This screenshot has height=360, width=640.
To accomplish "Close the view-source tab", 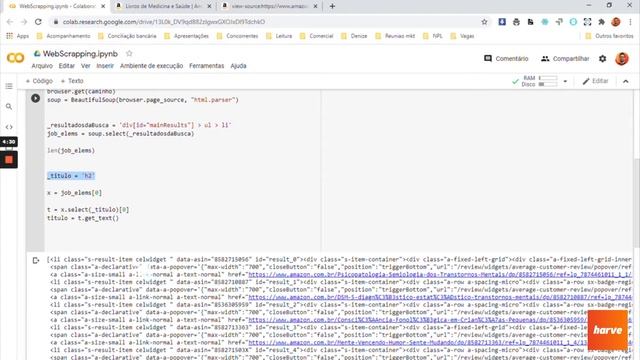I will click(316, 7).
